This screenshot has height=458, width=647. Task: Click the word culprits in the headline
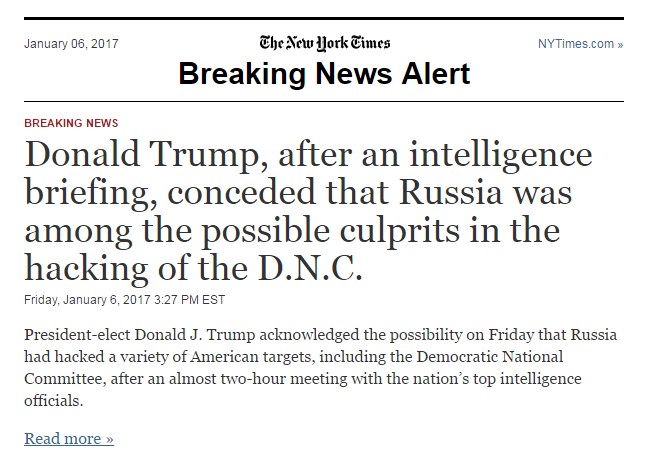pyautogui.click(x=399, y=232)
